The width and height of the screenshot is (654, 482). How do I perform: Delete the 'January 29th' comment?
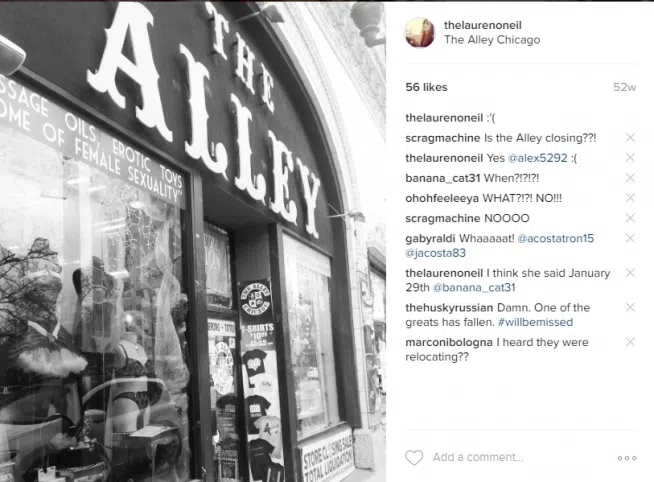630,273
